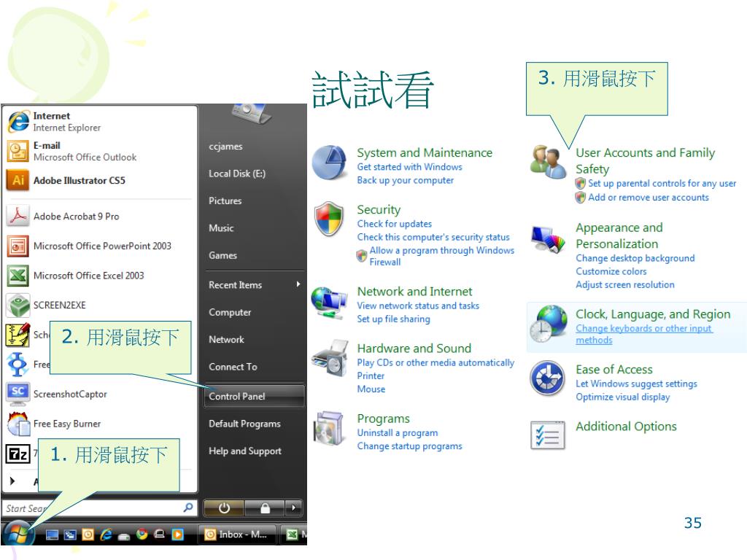This screenshot has width=747, height=560.
Task: Open Music from Start menu
Action: 221,228
